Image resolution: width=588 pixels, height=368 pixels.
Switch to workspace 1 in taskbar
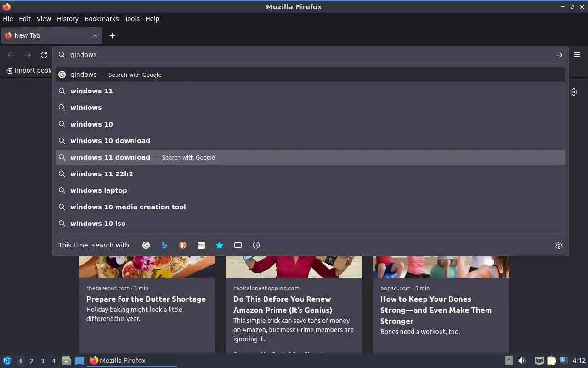pos(20,361)
